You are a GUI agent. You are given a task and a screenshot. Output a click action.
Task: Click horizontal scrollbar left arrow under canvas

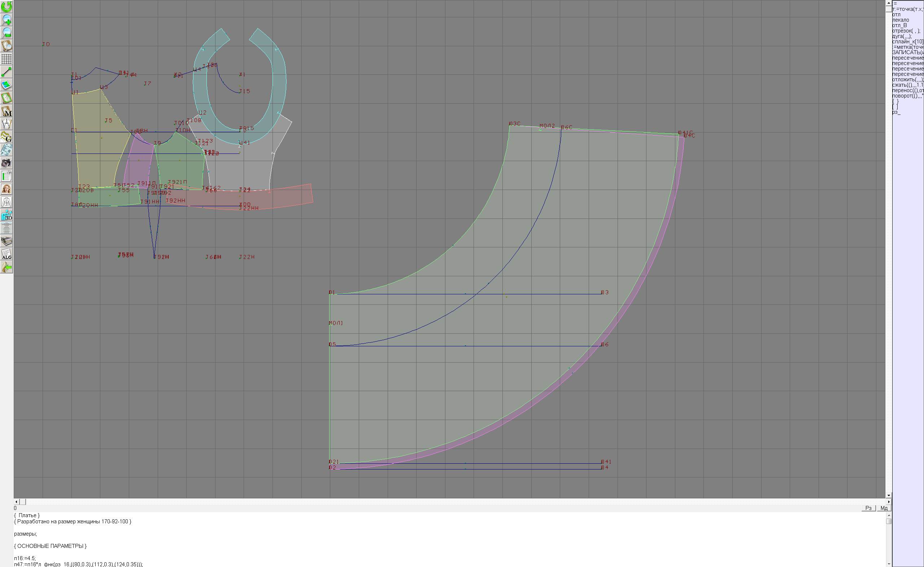tap(16, 502)
